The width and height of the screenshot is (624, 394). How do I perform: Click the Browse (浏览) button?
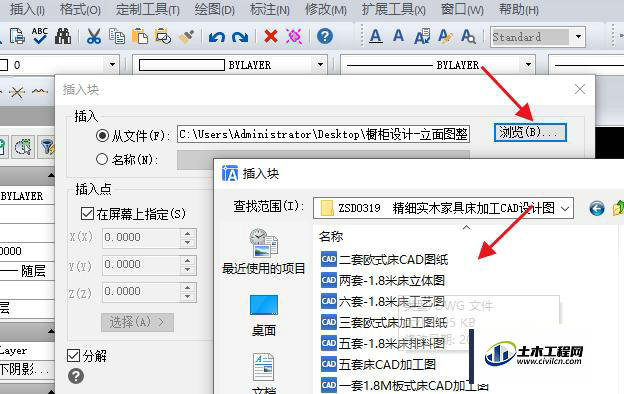click(530, 133)
